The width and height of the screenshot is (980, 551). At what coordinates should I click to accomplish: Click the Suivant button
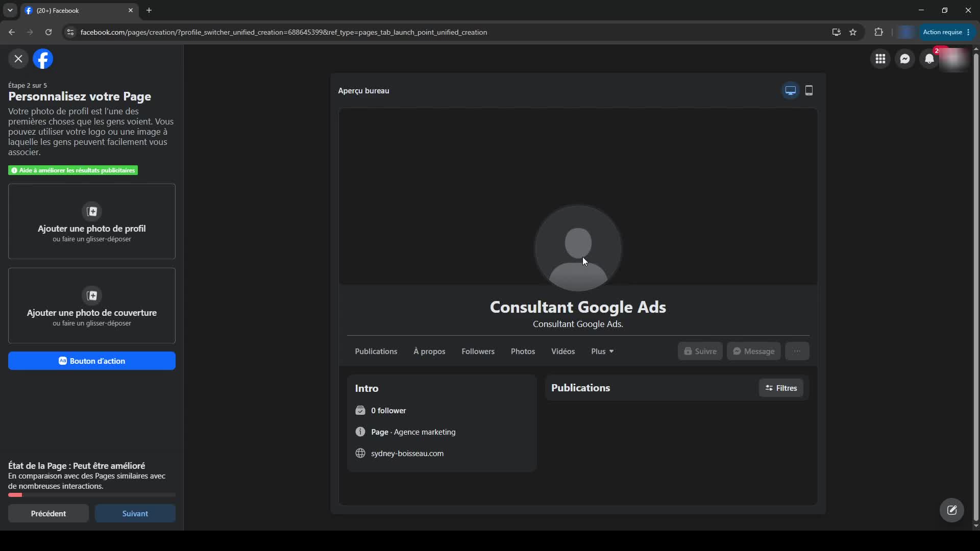135,514
